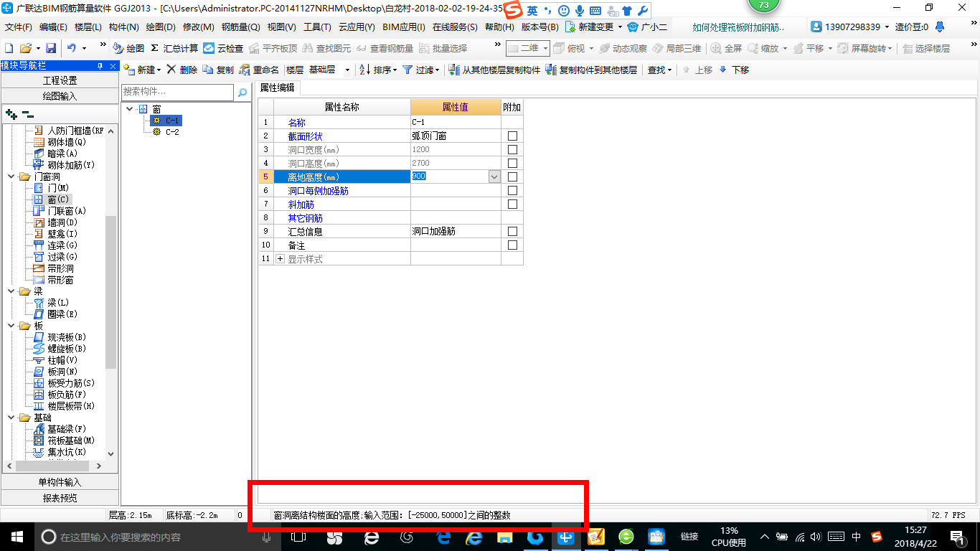Open 钢筋量(Q) menu
The width and height of the screenshot is (980, 551).
[240, 27]
